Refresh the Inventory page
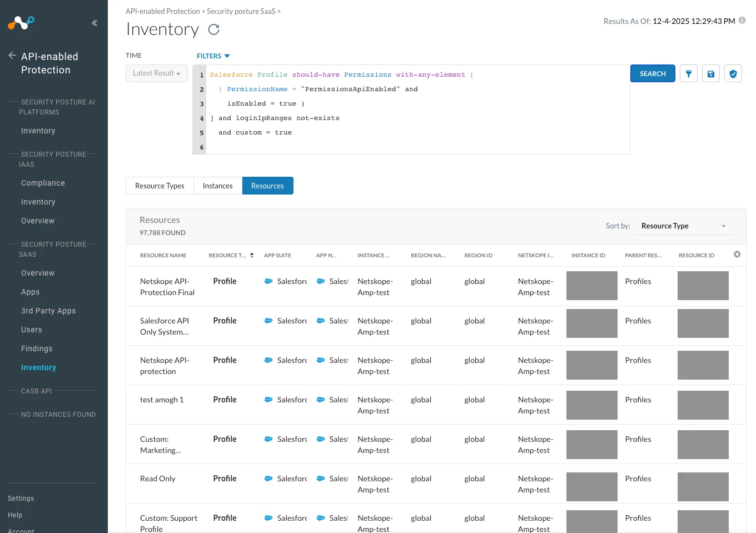This screenshot has width=756, height=533. [213, 29]
